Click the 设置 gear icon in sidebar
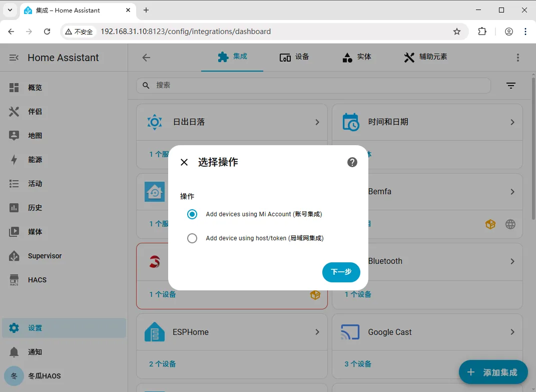This screenshot has height=392, width=536. tap(14, 328)
